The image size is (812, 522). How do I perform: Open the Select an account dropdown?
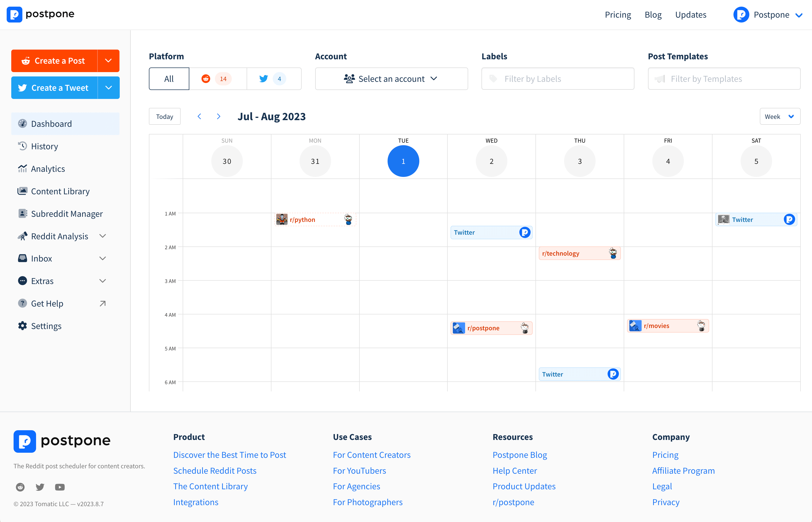(x=391, y=79)
